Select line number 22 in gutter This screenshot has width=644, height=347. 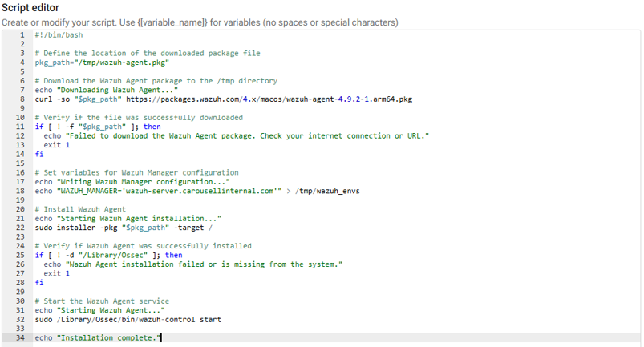point(21,228)
